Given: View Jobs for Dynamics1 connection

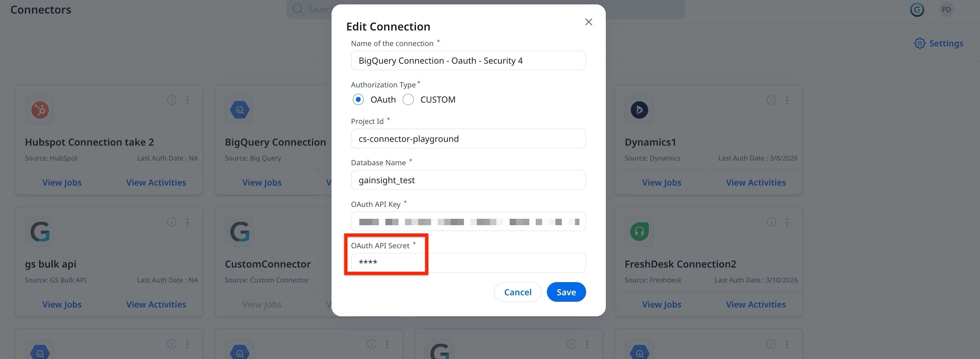Looking at the screenshot, I should pos(662,183).
